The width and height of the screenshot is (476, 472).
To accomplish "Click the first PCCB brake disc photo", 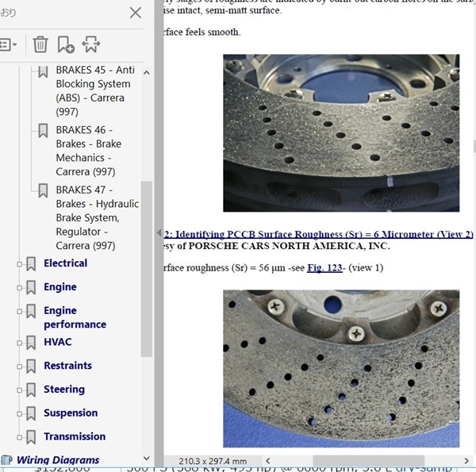I will 341,133.
